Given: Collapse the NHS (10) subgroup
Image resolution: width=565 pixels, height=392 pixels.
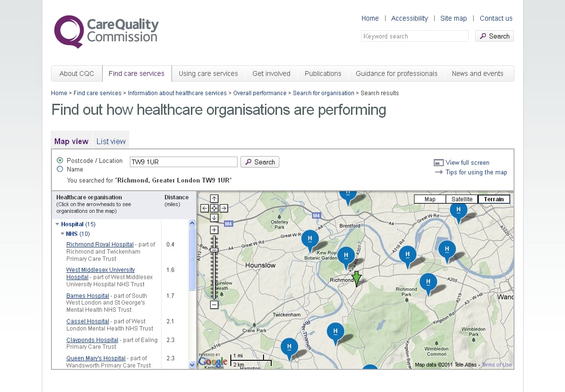Looking at the screenshot, I should [x=63, y=234].
